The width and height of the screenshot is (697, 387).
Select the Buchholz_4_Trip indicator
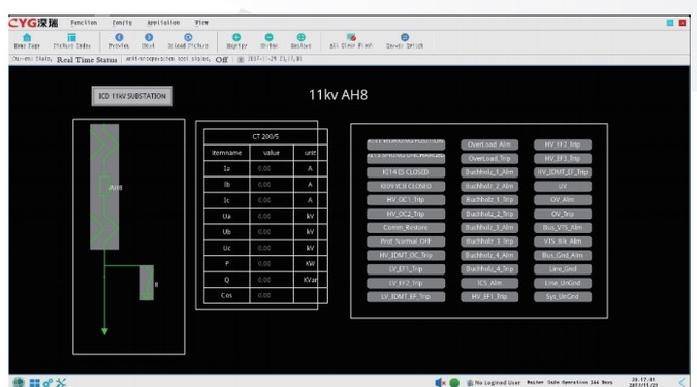click(x=489, y=269)
